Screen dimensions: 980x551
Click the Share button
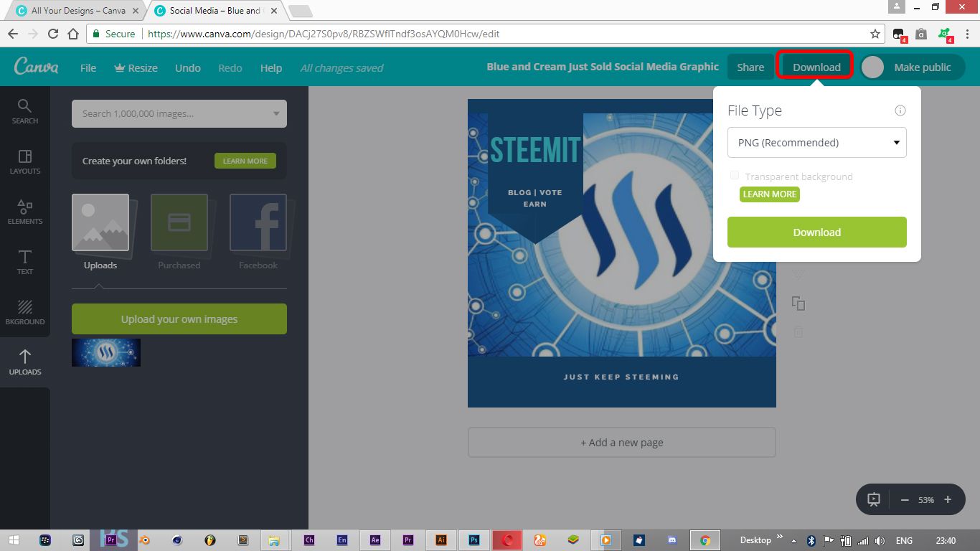(x=750, y=67)
